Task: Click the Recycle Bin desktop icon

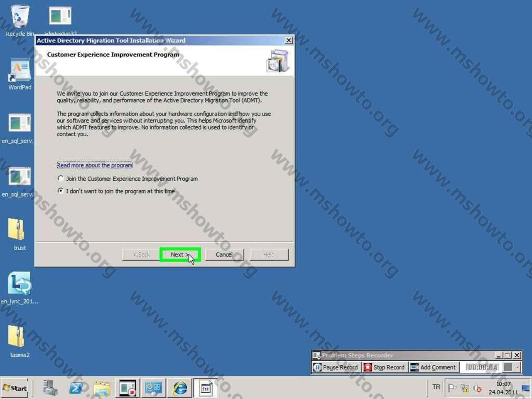Action: [x=19, y=21]
